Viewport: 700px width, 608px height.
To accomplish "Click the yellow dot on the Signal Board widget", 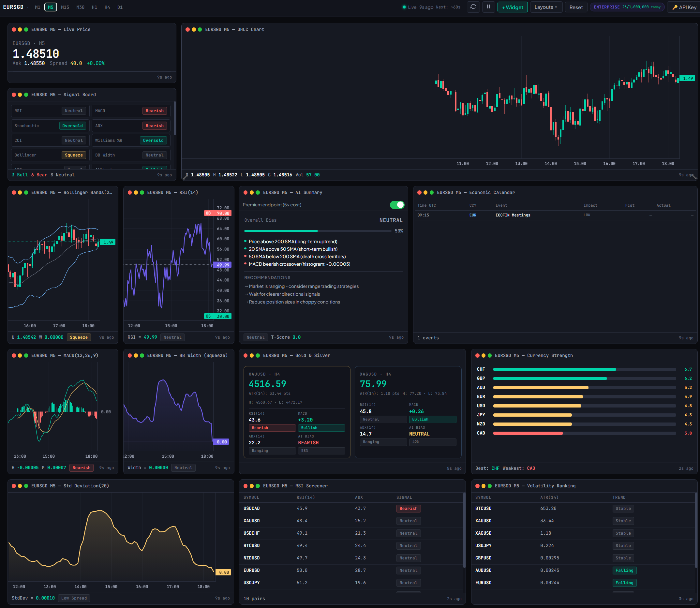I will [x=20, y=95].
